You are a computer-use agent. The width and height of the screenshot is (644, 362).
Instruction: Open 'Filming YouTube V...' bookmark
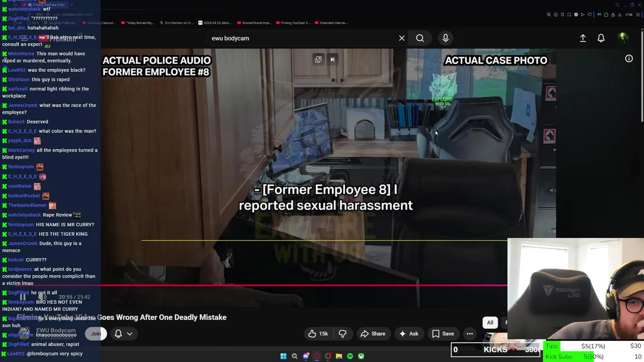pos(292,23)
